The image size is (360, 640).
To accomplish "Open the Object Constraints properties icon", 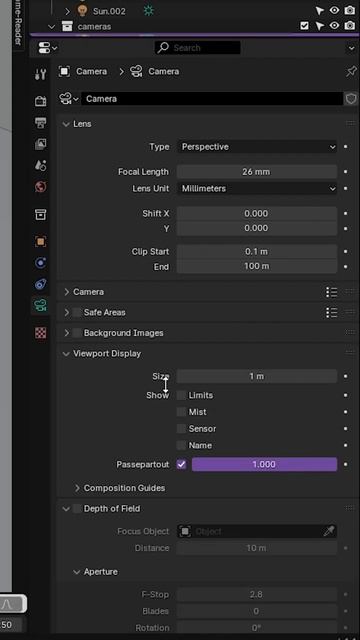I will tap(40, 284).
